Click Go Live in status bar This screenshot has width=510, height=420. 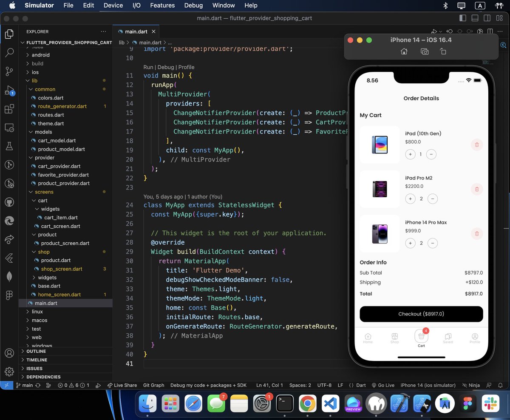[x=383, y=385]
